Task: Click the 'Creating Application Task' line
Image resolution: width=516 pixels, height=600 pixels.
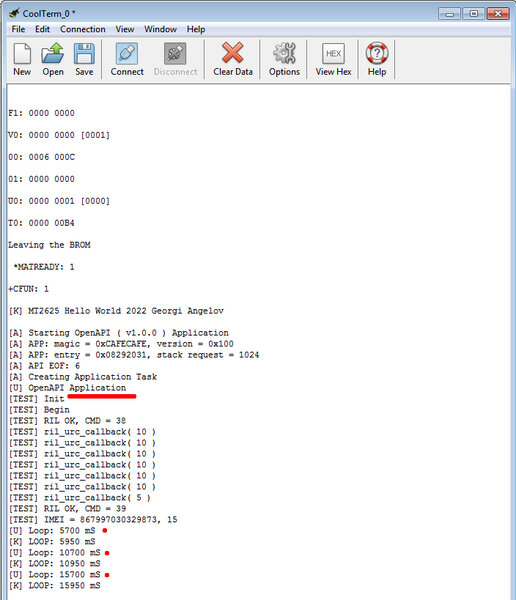Action: pos(83,377)
